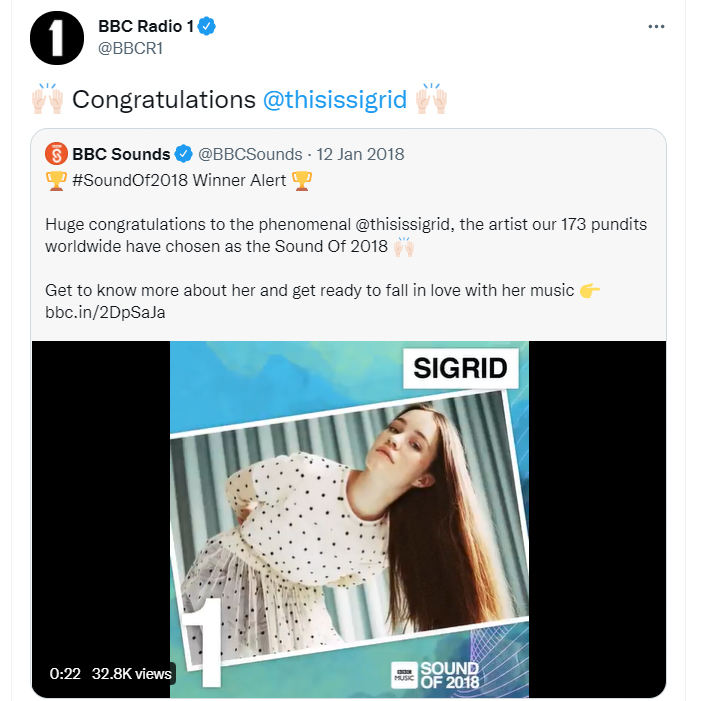The height and width of the screenshot is (701, 701).
Task: Open the BBC Sounds account name
Action: point(121,154)
